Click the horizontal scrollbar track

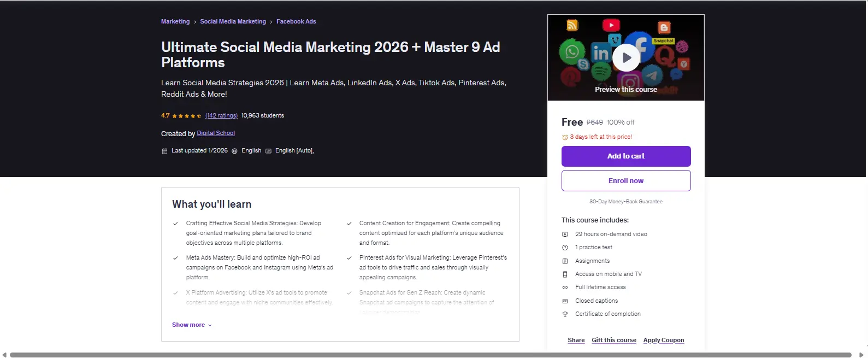pos(430,355)
